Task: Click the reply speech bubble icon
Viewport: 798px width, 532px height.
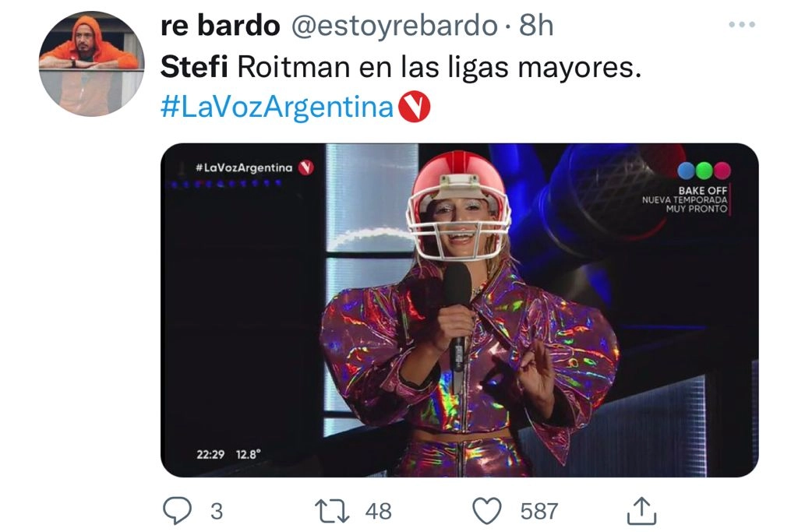Action: point(177,510)
